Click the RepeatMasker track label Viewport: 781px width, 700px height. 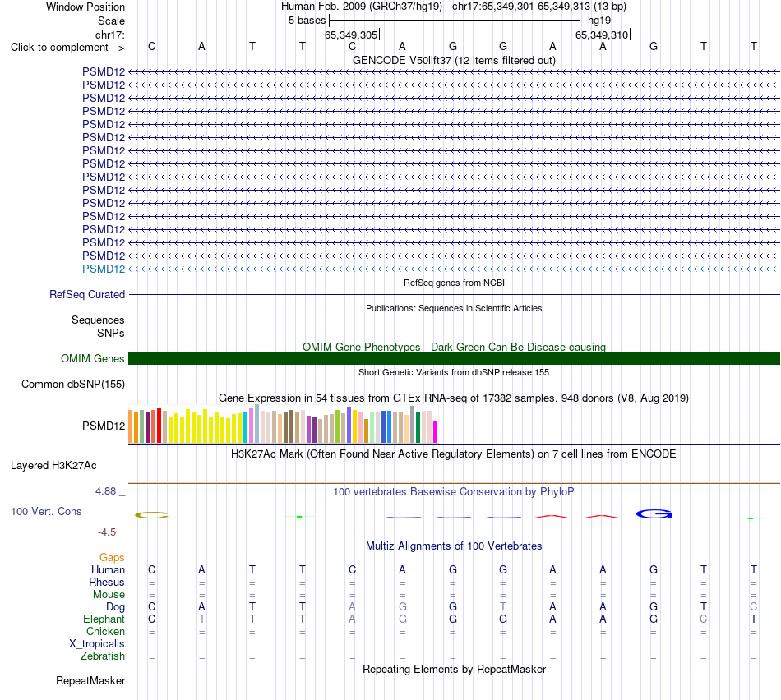(x=90, y=680)
